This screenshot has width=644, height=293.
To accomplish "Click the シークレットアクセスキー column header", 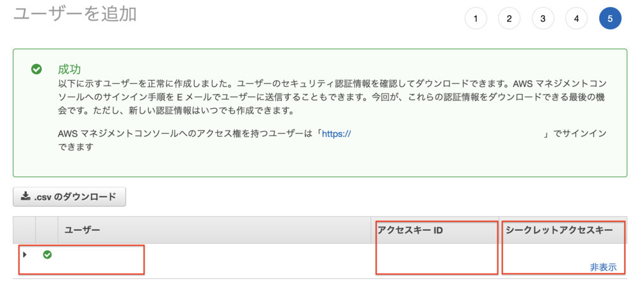I will coord(559,230).
